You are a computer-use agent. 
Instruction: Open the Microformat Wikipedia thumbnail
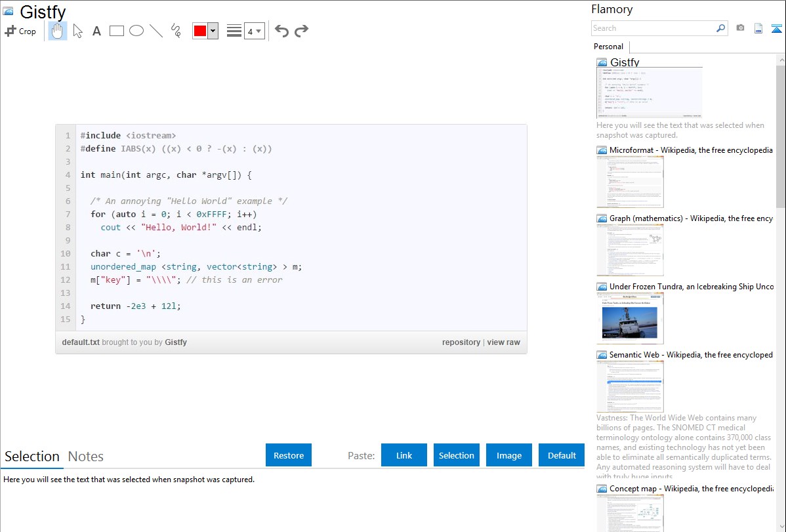click(630, 182)
